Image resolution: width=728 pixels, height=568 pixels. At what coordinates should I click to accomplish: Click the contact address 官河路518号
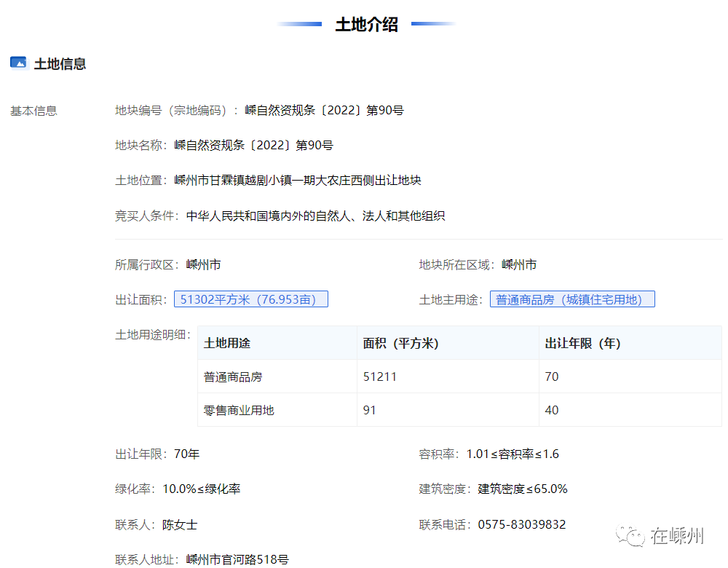click(x=237, y=559)
